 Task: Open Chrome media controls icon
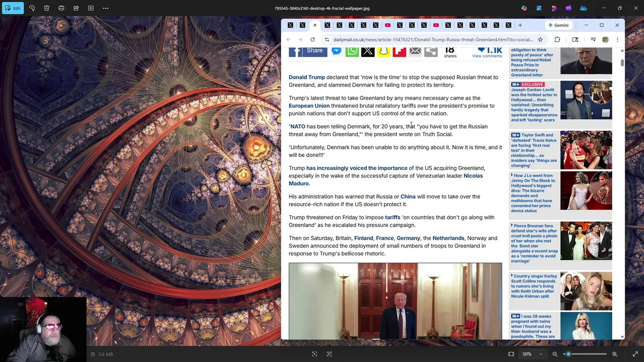tap(593, 39)
